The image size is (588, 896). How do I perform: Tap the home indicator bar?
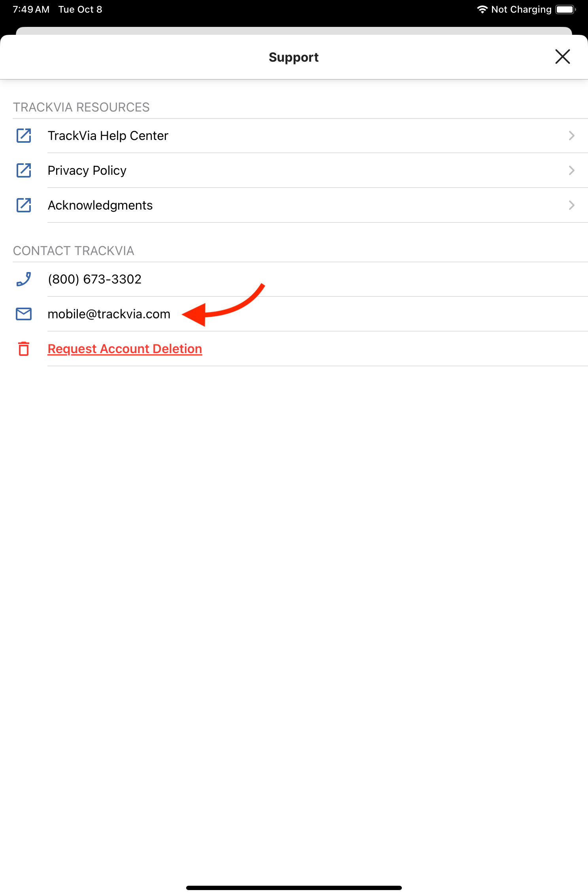point(294,888)
